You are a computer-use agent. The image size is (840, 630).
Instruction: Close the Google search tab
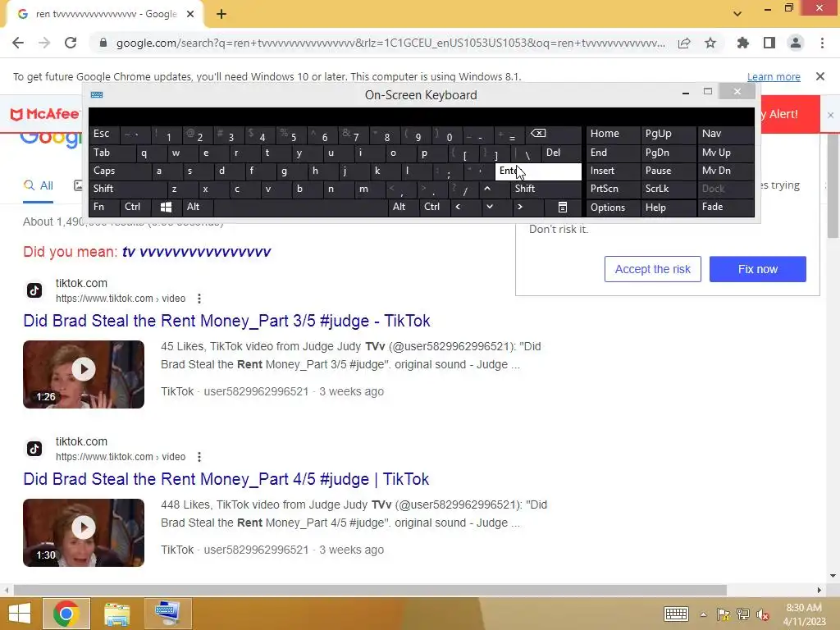[x=190, y=14]
